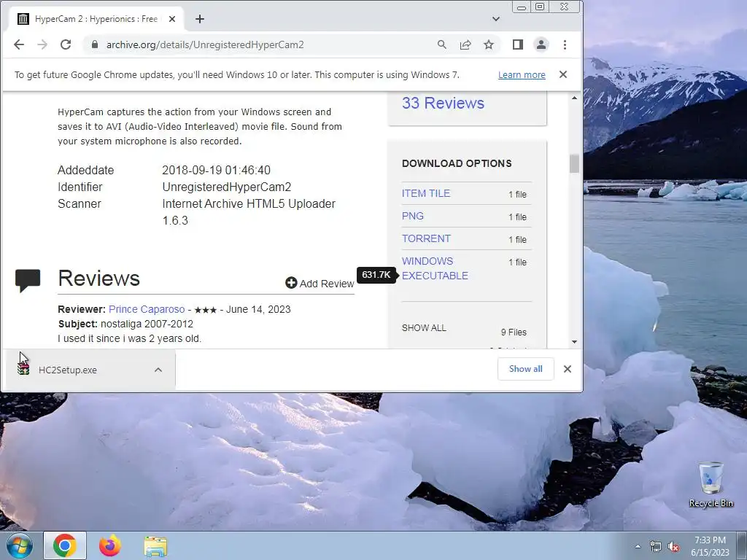Click the Addeddate value 2018-09-19 01:46:40
This screenshot has height=560, width=747.
point(216,171)
